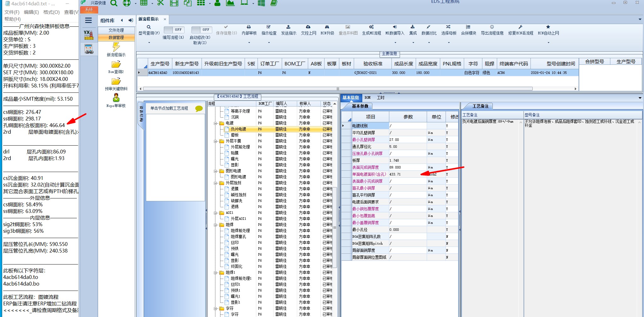
Task: Click 合拼模块 list button
Action: point(469,30)
